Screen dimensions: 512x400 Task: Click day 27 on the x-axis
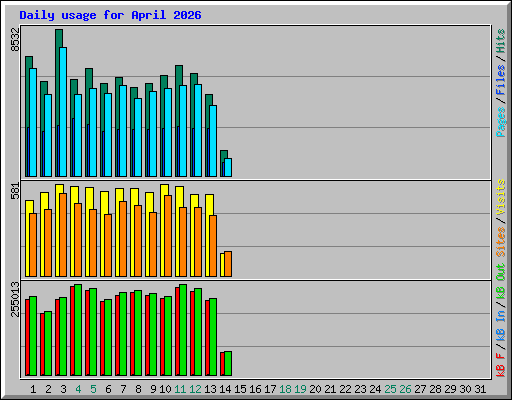tap(420, 389)
